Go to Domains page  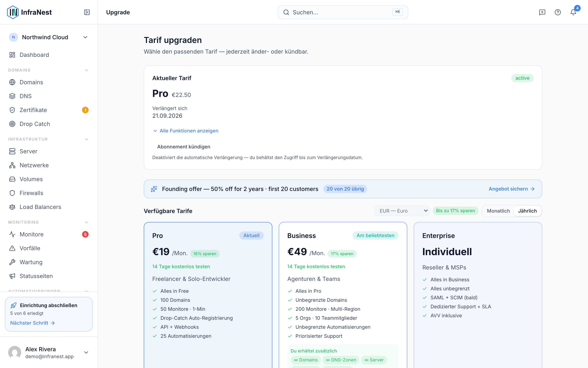click(x=49, y=82)
